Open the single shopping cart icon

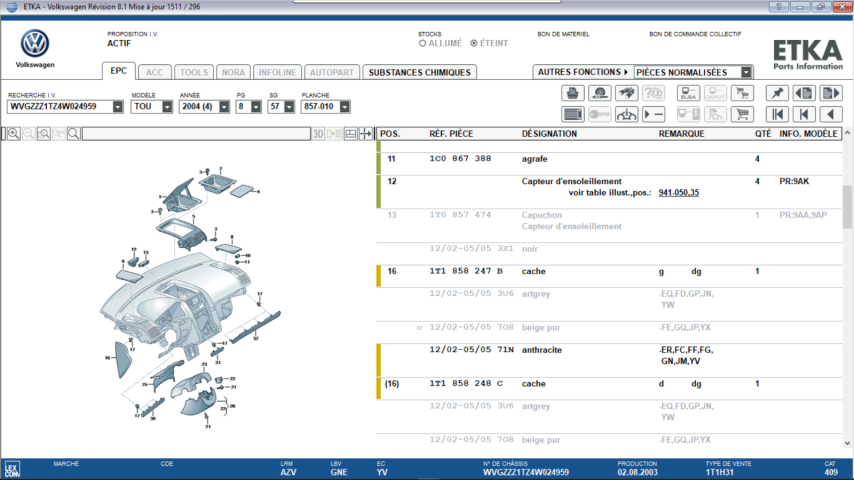click(742, 114)
